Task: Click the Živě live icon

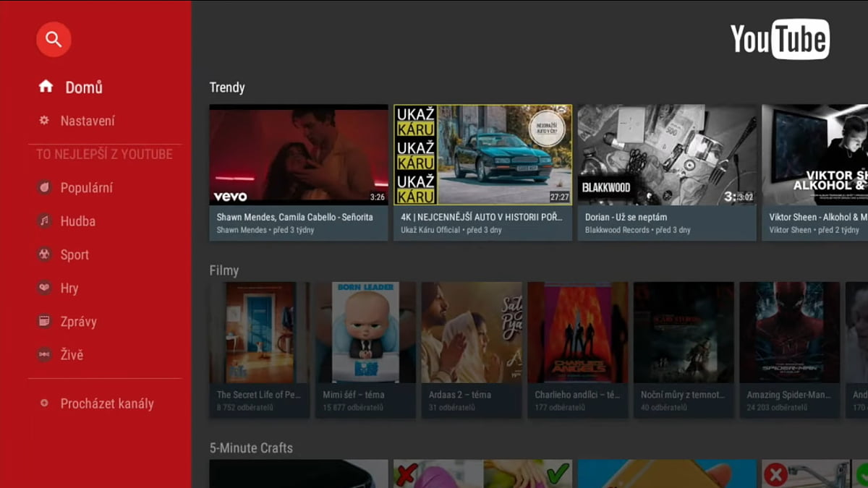Action: (x=45, y=355)
